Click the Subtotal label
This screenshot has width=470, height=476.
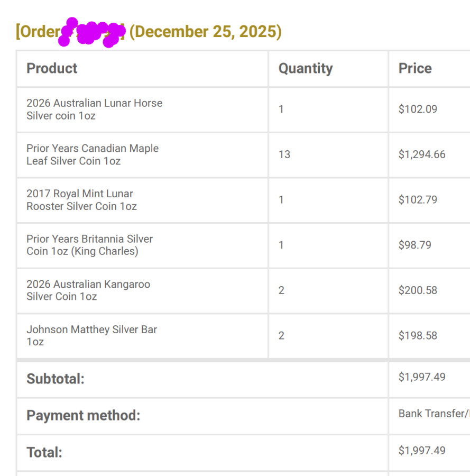click(x=56, y=379)
